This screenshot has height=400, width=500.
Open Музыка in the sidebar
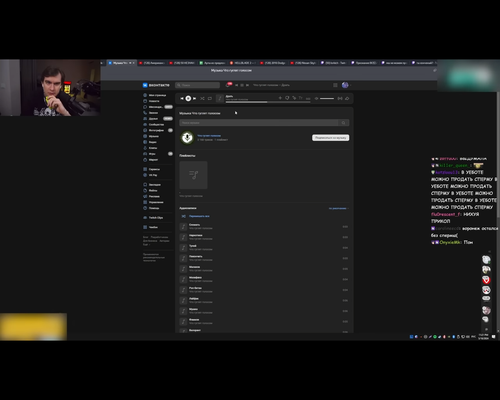151,136
